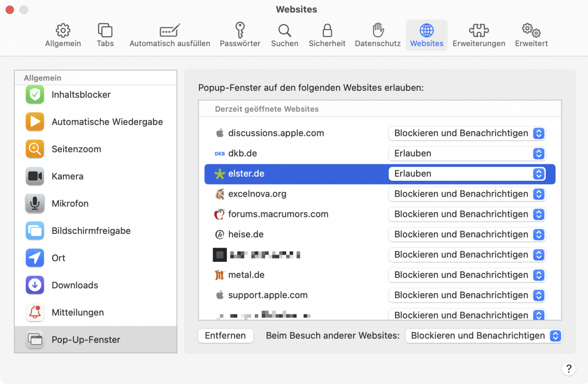The width and height of the screenshot is (588, 384).
Task: Open the Suchen preferences tab
Action: point(285,35)
